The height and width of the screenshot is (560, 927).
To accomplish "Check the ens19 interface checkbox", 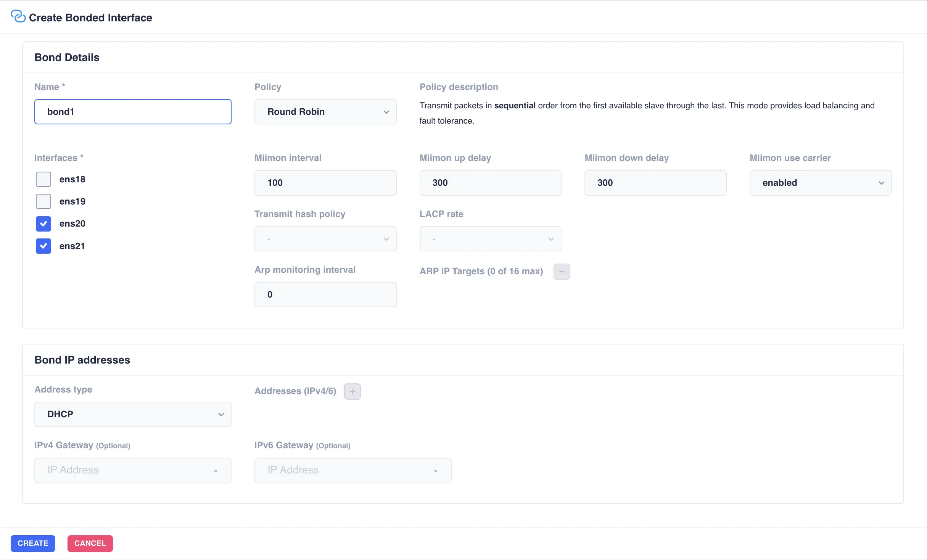I will (43, 201).
